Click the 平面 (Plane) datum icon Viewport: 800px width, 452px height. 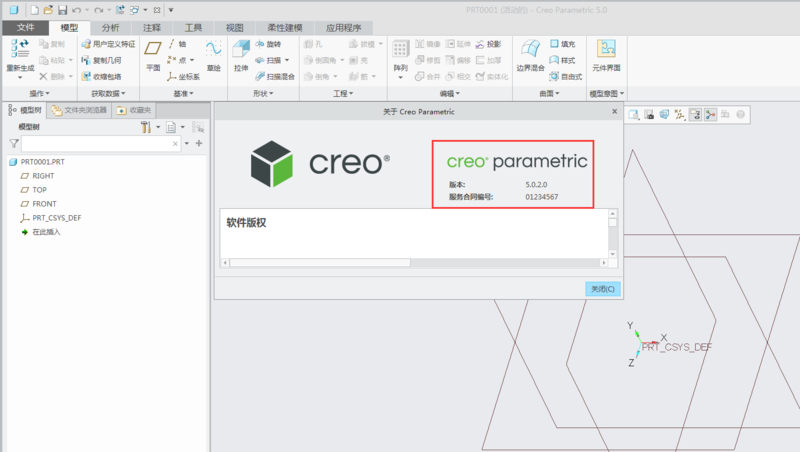point(153,54)
